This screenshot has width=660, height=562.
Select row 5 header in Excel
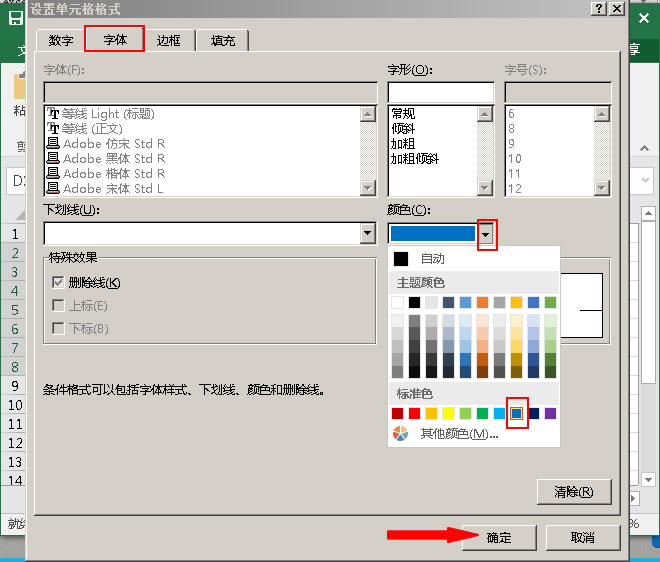[x=15, y=310]
